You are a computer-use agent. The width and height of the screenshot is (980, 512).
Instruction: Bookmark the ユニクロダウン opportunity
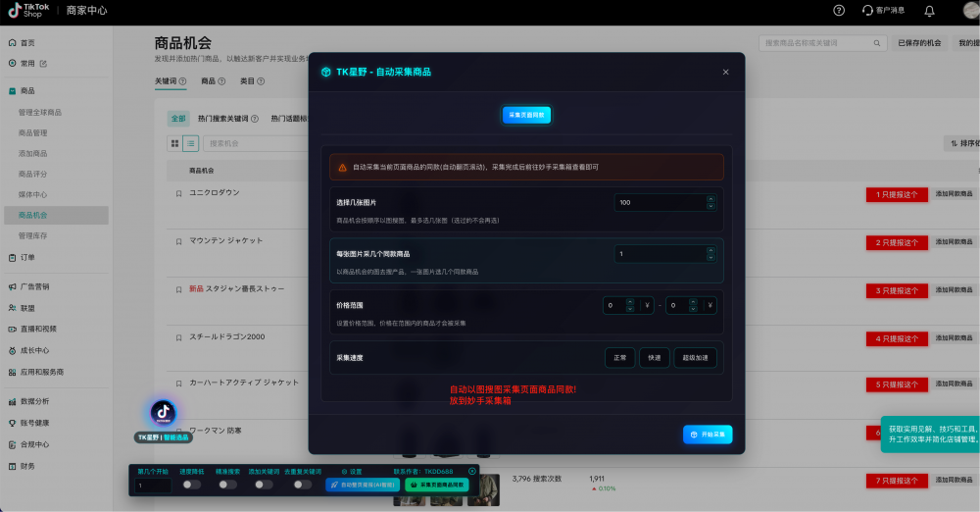(x=178, y=193)
